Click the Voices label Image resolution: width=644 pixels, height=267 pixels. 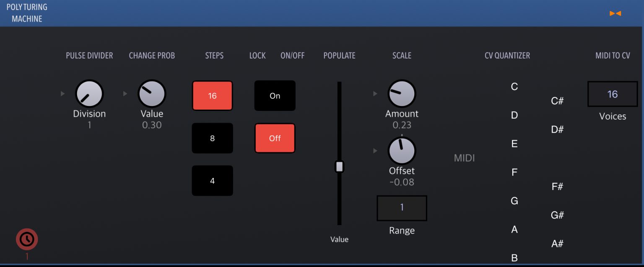click(613, 116)
